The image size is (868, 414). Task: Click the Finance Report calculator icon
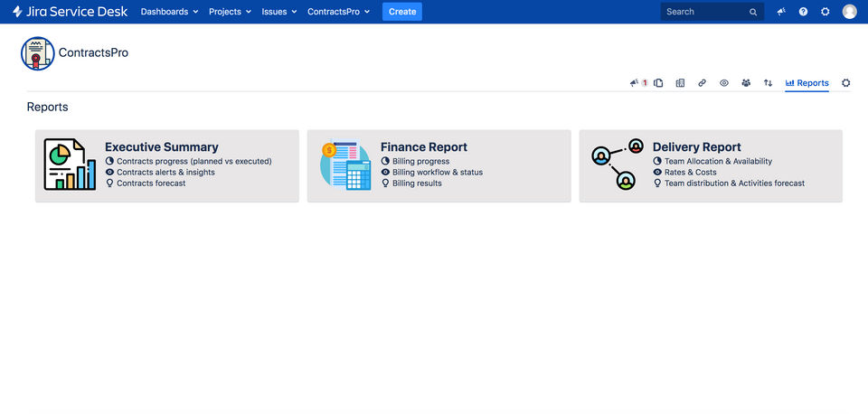[x=346, y=165]
